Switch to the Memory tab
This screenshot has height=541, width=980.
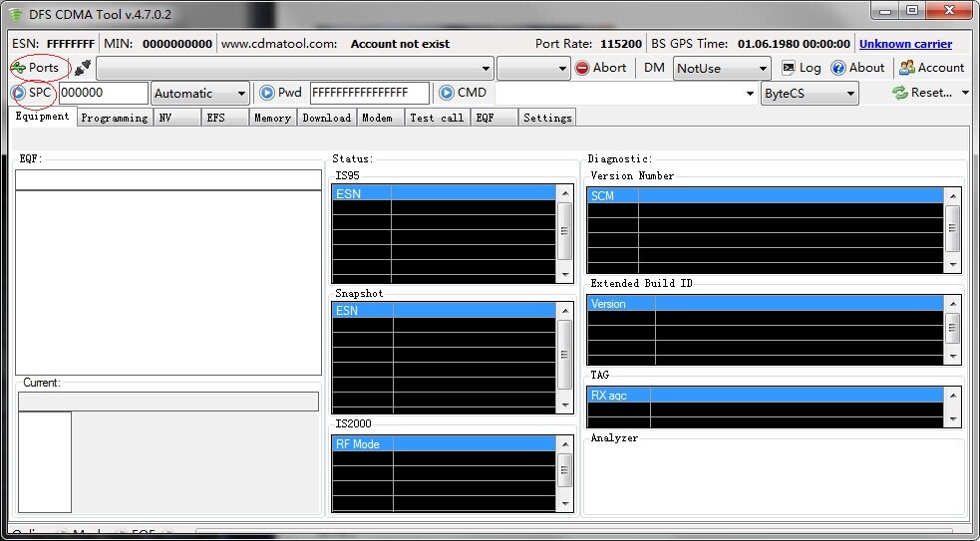click(x=272, y=118)
